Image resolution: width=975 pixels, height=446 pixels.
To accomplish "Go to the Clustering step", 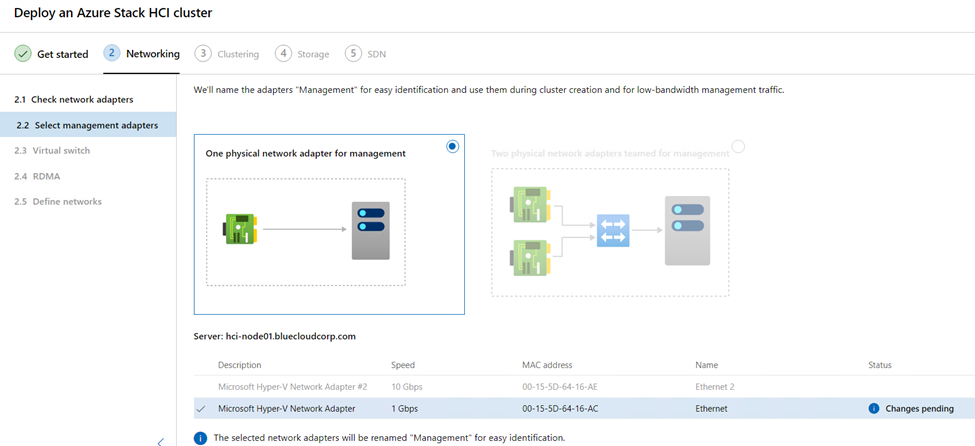I will [x=227, y=54].
